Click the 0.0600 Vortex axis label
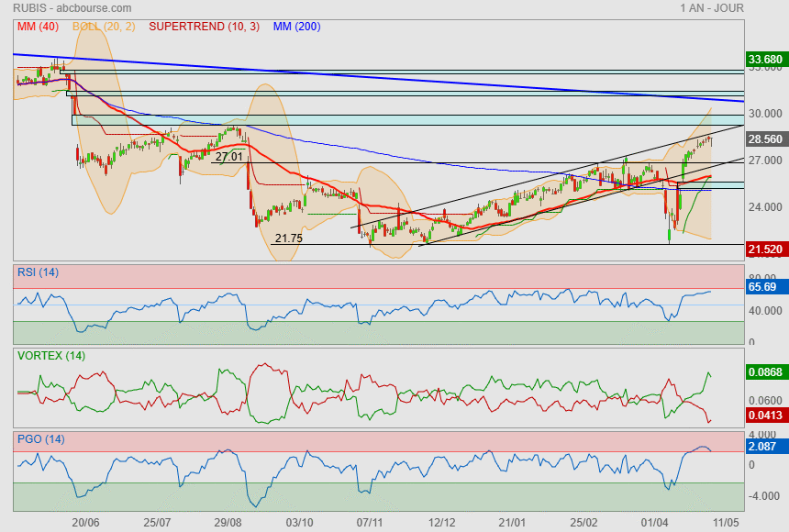Screen dimensions: 789x532 pyautogui.click(x=765, y=401)
